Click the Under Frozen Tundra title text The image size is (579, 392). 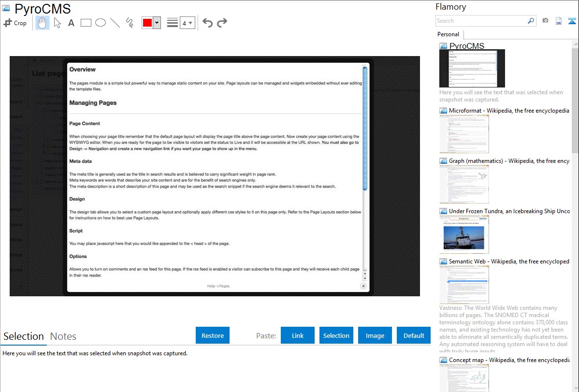tap(509, 211)
